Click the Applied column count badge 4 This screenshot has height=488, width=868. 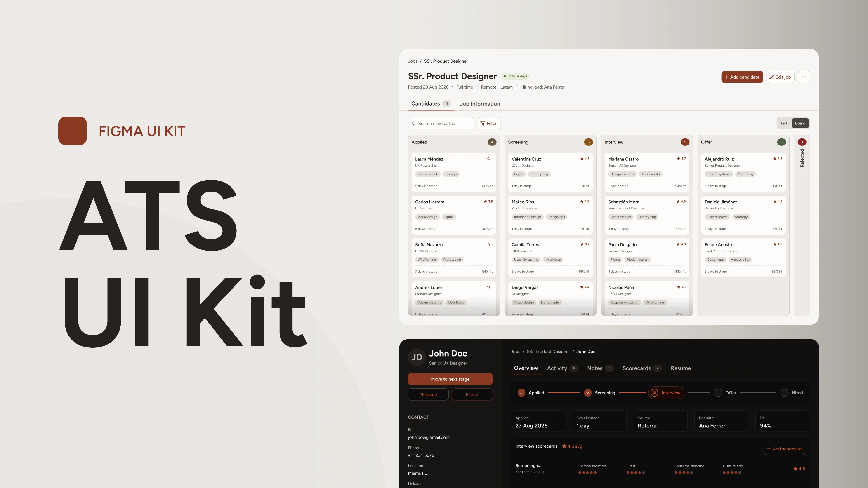coord(492,142)
